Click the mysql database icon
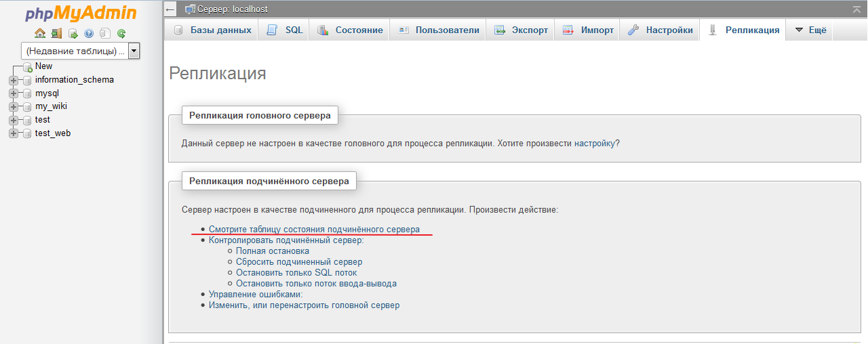868x344 pixels. pyautogui.click(x=28, y=93)
